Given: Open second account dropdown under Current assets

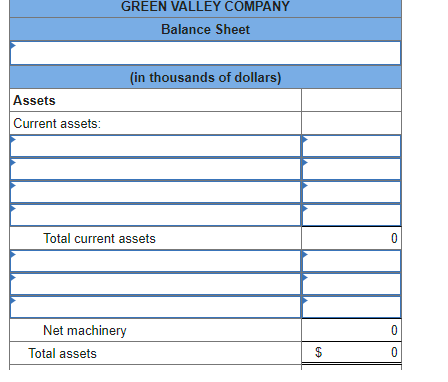Looking at the screenshot, I should (155, 169).
